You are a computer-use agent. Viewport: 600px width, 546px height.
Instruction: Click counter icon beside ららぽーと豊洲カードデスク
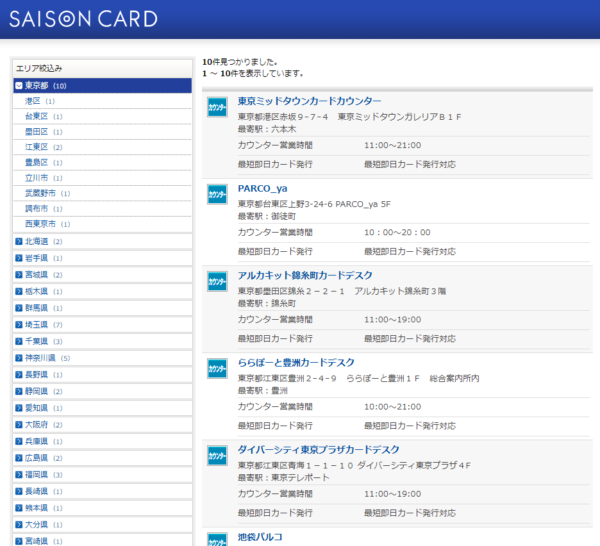pos(217,369)
